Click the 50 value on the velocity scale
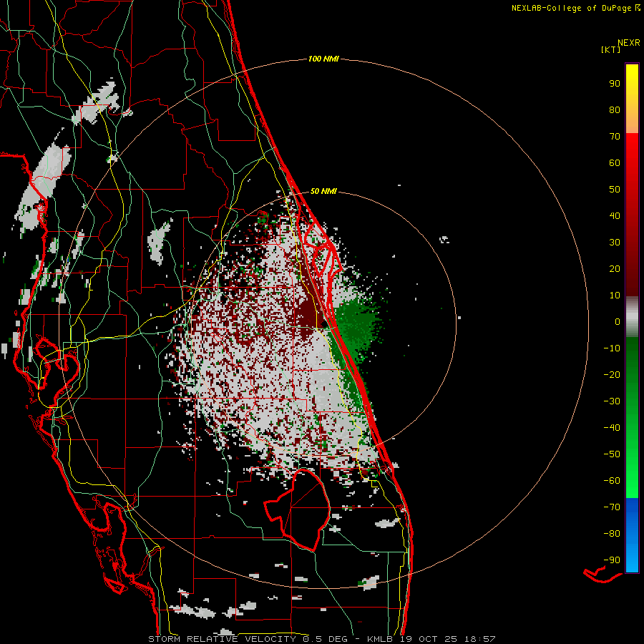 [x=615, y=190]
